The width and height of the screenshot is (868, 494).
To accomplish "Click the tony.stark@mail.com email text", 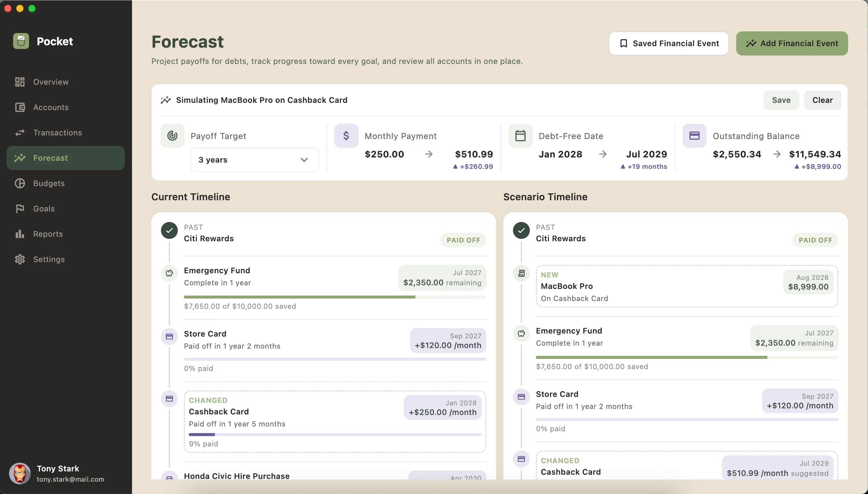I will coord(71,479).
